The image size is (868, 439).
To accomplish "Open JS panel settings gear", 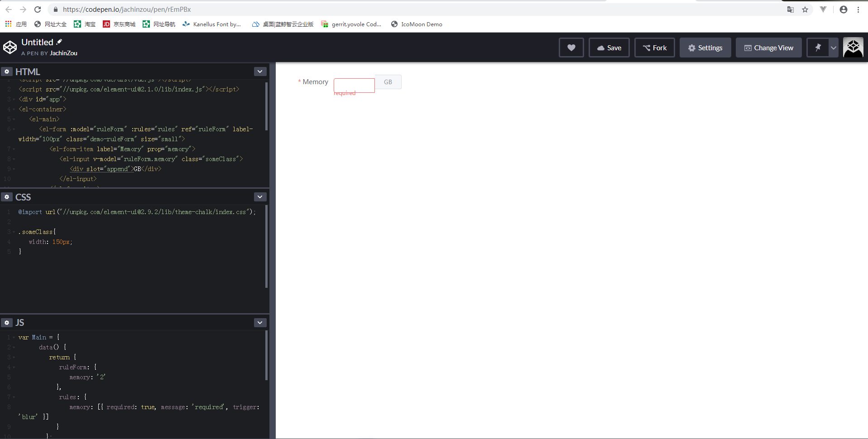I will (7, 323).
